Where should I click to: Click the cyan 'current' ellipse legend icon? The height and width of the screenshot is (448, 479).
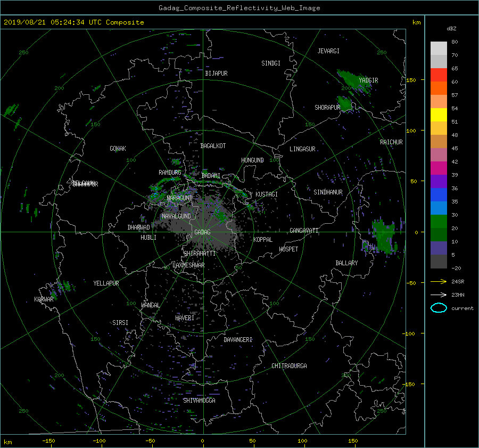pyautogui.click(x=439, y=308)
